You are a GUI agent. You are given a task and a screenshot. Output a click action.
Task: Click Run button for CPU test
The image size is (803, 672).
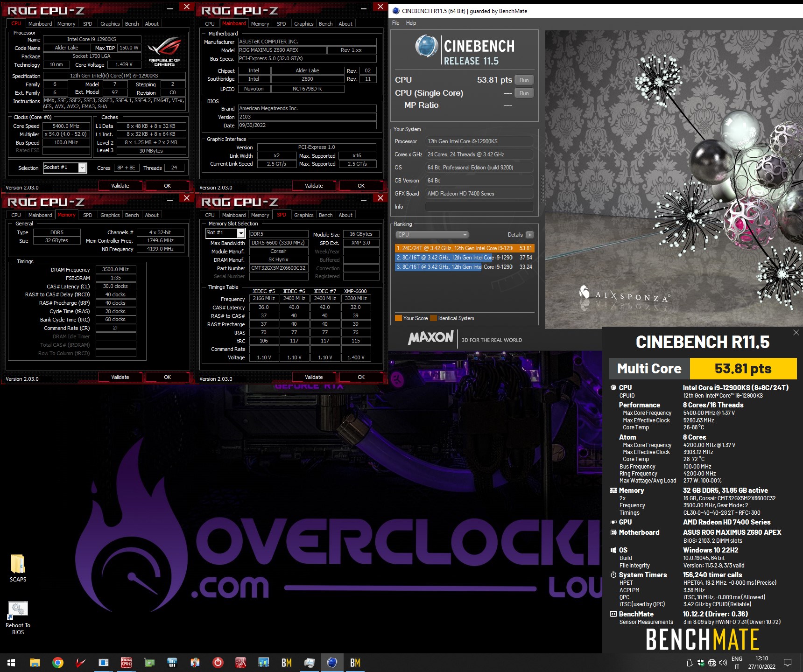click(524, 80)
